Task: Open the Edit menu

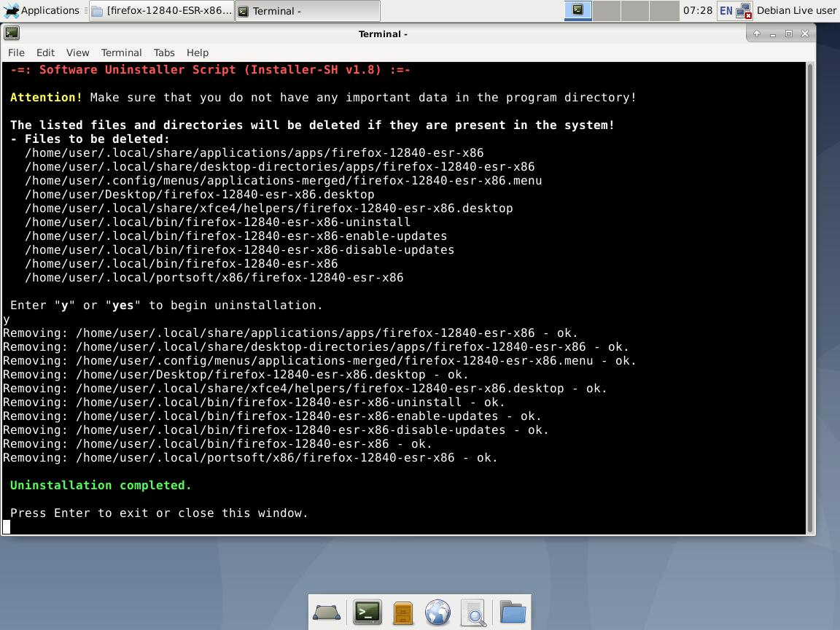Action: (x=45, y=52)
